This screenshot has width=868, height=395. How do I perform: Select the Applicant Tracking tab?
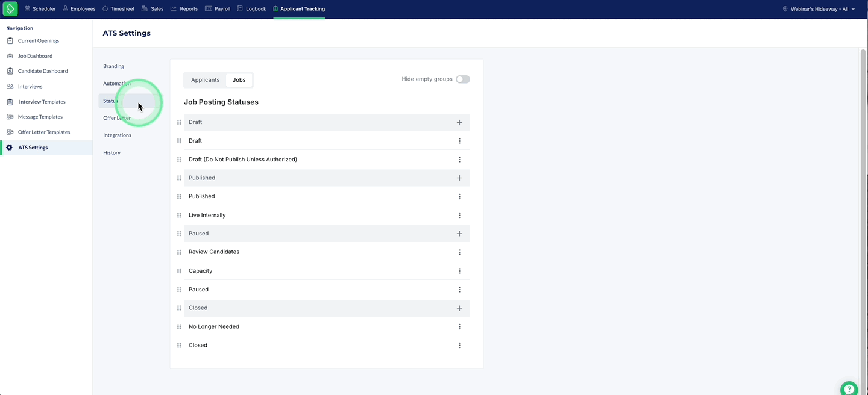click(x=299, y=9)
